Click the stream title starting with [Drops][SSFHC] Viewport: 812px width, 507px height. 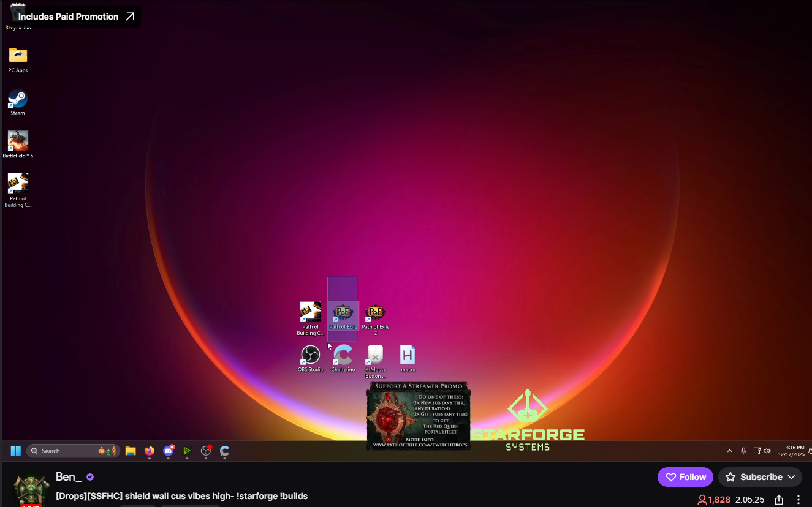tap(181, 496)
